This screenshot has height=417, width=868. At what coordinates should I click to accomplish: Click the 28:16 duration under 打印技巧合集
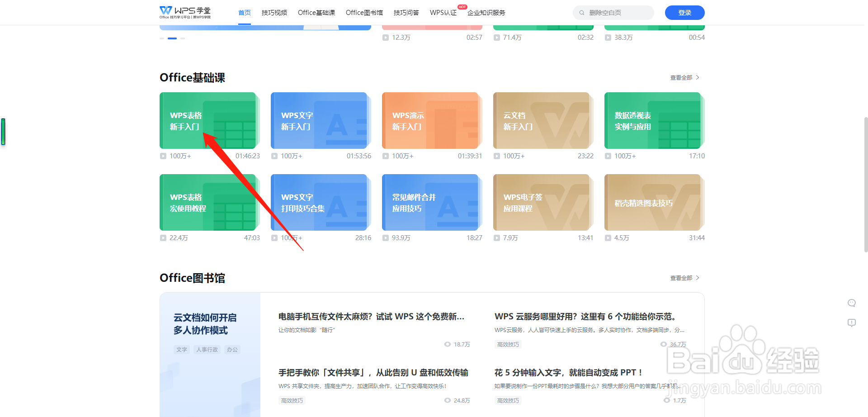pos(363,238)
